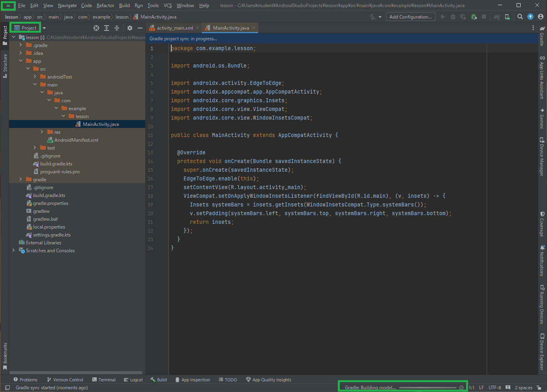547x392 pixels.
Task: Collapse the main folder
Action: click(x=35, y=84)
